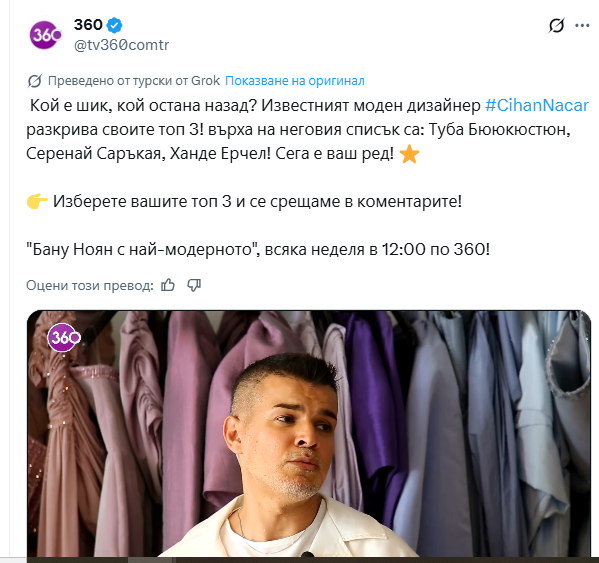Viewport: 599px width, 563px height.
Task: Rate the translation with thumbs down
Action: click(x=194, y=285)
